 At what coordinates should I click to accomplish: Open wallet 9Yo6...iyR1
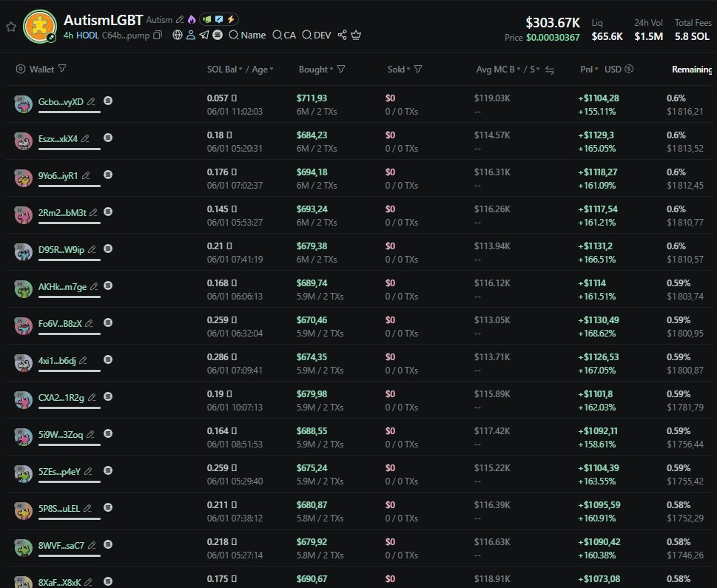pyautogui.click(x=58, y=175)
